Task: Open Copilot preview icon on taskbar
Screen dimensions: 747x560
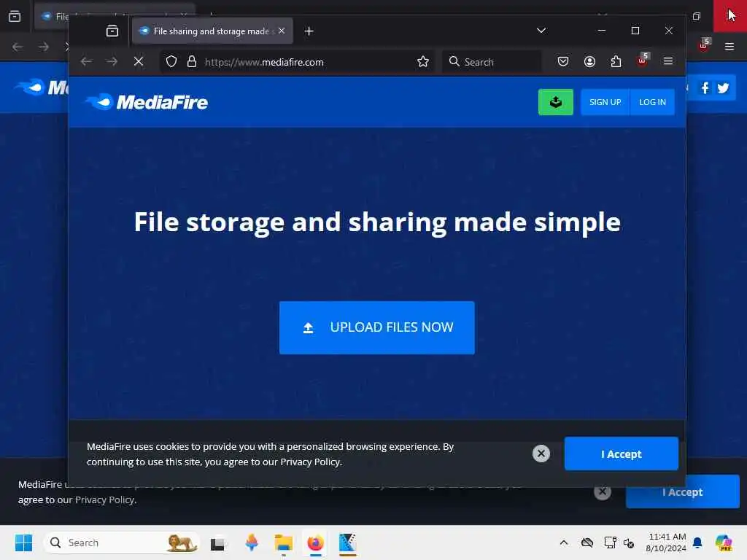Action: (723, 542)
